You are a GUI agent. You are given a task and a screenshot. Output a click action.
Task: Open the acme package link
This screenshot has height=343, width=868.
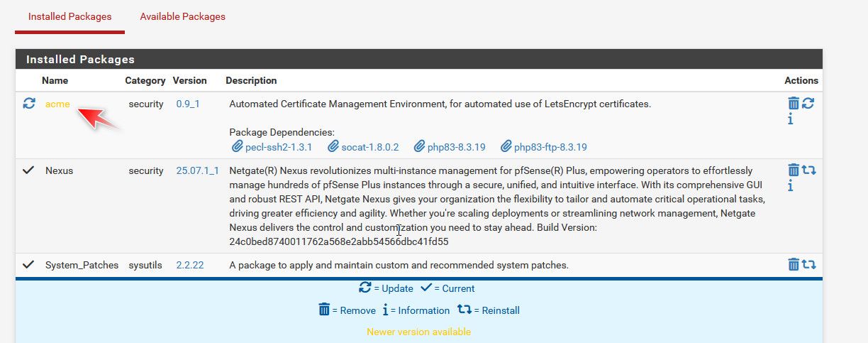click(x=57, y=104)
